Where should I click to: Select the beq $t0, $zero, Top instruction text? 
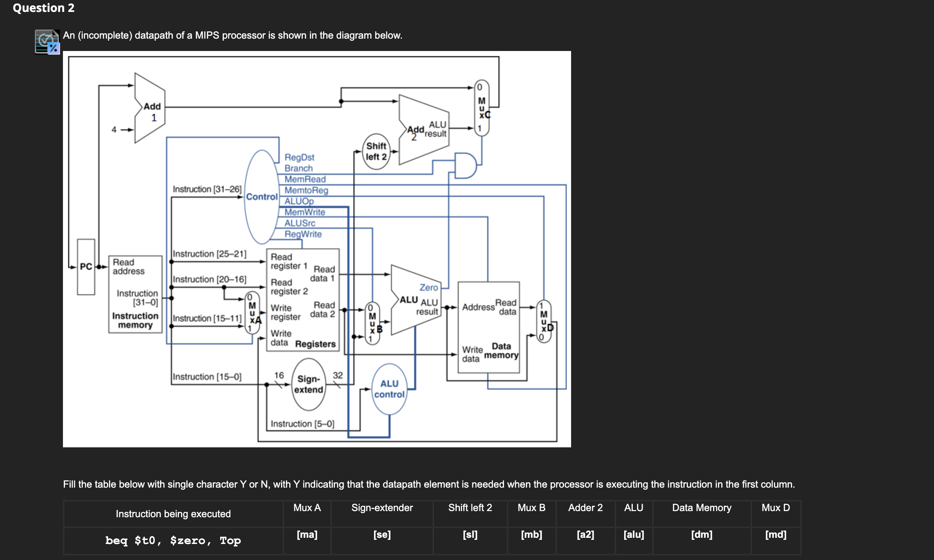click(173, 540)
